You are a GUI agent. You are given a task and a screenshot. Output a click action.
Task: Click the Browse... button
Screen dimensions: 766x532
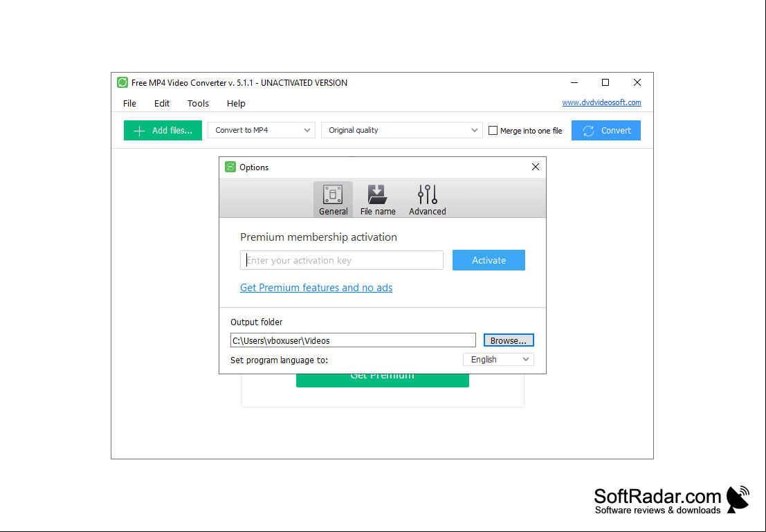tap(509, 340)
